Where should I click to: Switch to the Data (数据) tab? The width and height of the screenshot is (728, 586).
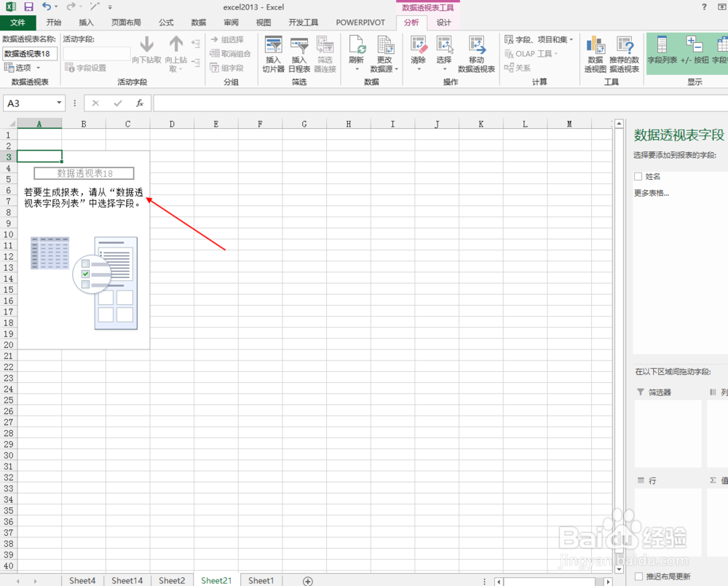point(198,23)
